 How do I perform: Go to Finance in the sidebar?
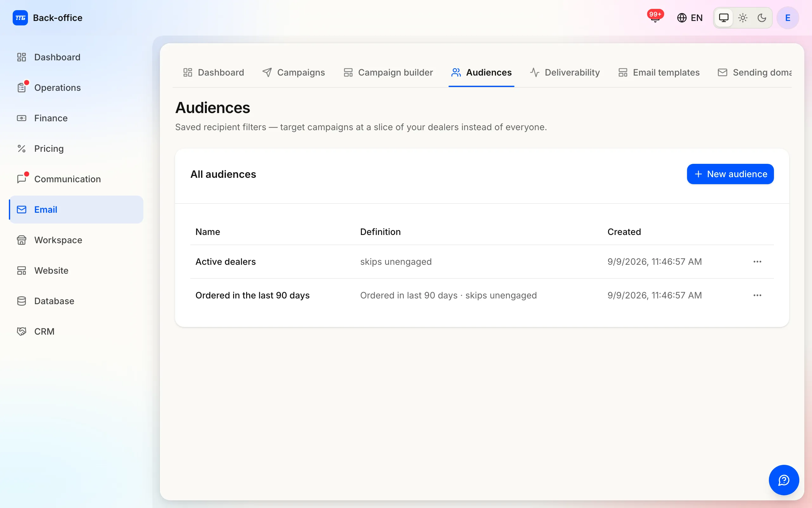click(76, 118)
